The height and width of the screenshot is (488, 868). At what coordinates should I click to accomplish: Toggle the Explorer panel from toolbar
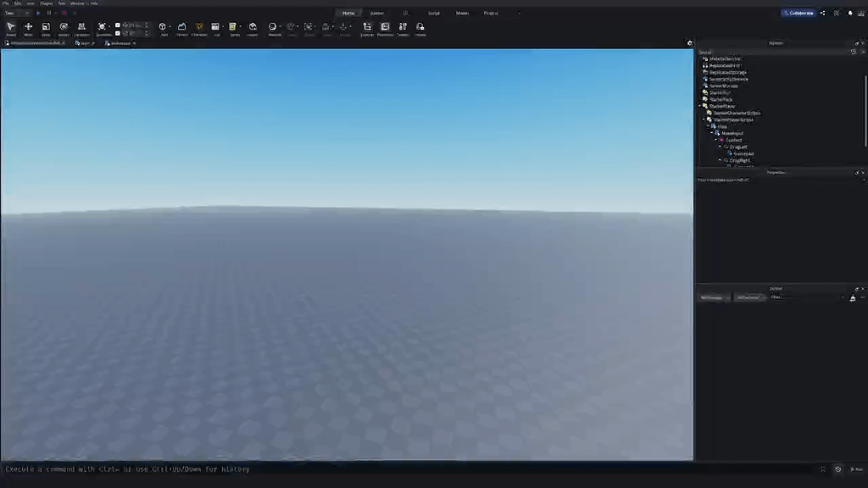tap(367, 26)
